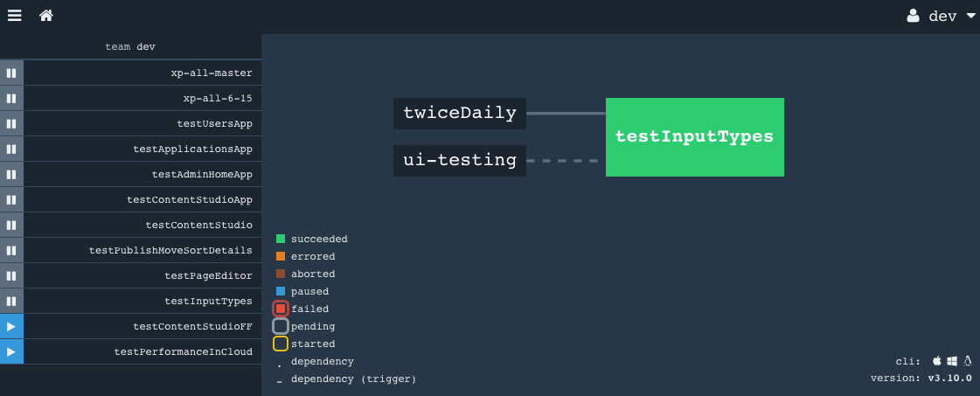Pause the xp-all-master pipeline

(11, 73)
